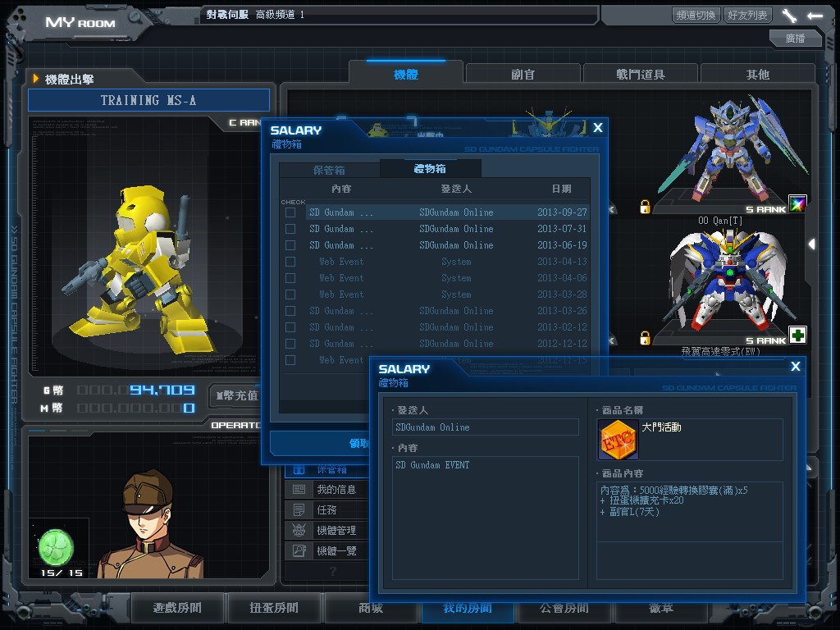Open 徽章 in bottom bar

[660, 608]
